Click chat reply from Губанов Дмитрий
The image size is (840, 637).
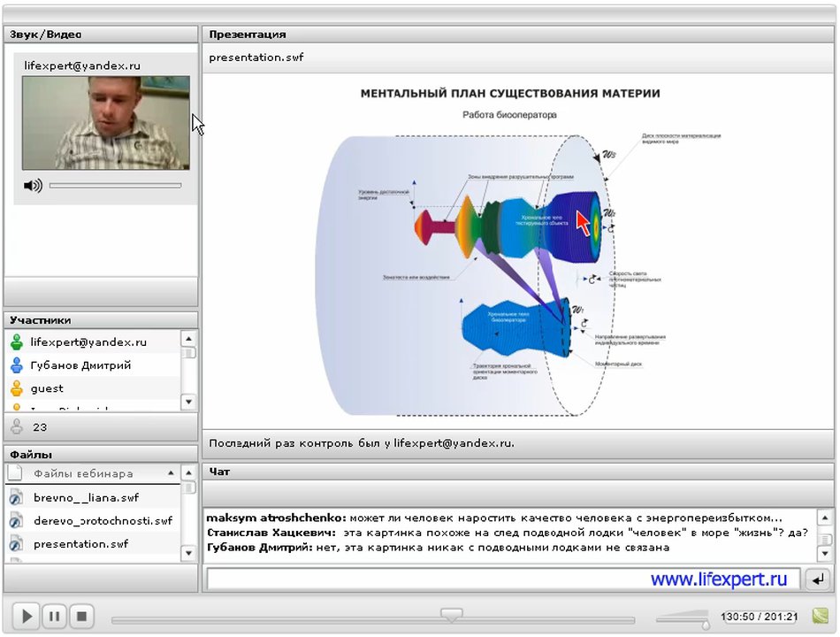point(438,548)
